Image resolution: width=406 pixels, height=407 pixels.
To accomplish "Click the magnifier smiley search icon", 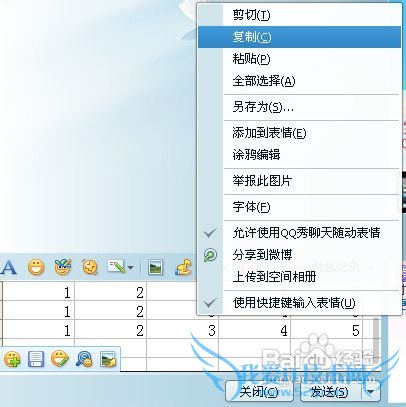I will tap(84, 359).
